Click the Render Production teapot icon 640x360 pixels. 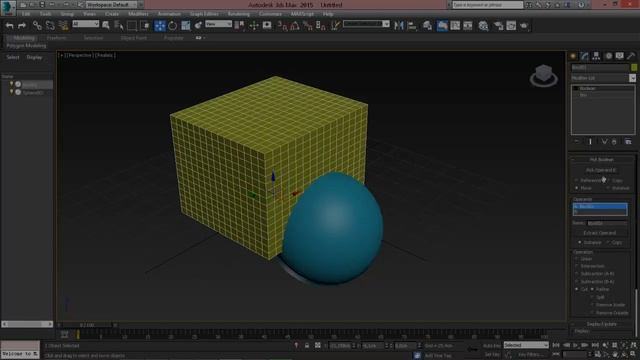(524, 26)
